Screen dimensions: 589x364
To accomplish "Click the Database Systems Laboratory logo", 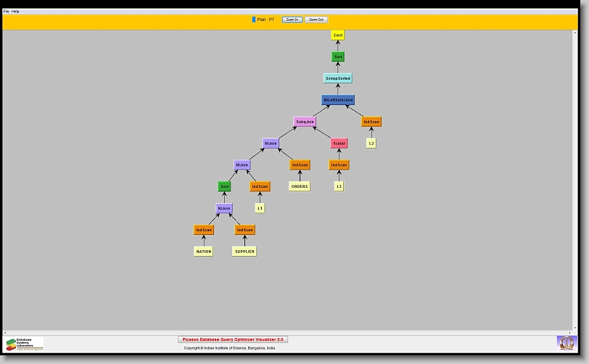I will click(25, 344).
